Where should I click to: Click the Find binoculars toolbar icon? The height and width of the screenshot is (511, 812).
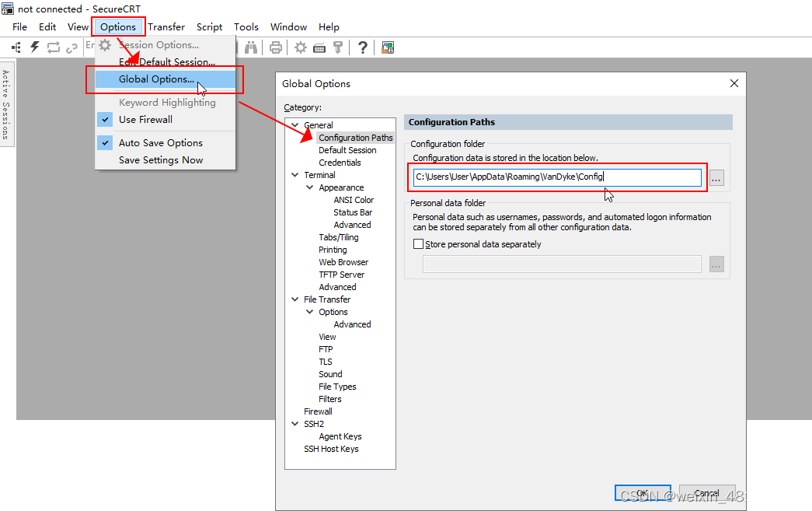coord(251,47)
